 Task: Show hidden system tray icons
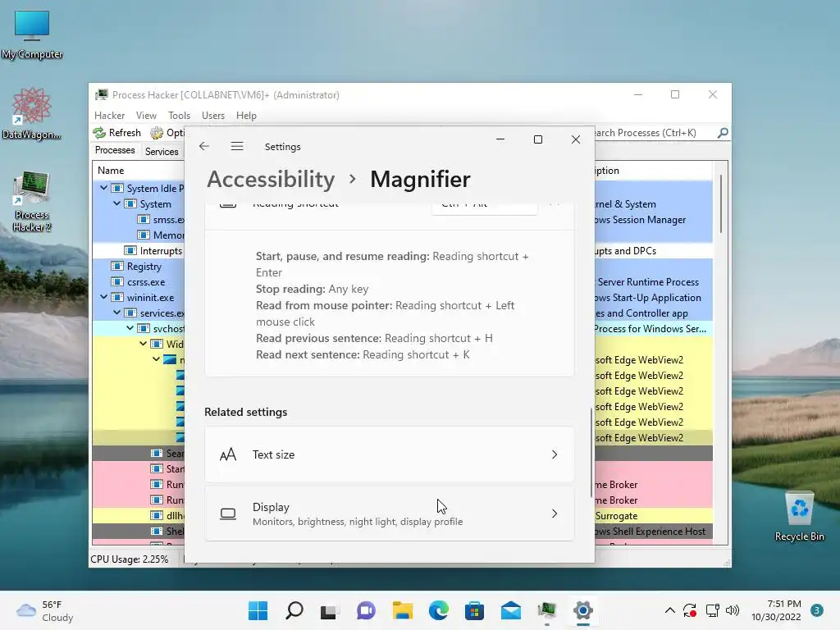click(669, 610)
